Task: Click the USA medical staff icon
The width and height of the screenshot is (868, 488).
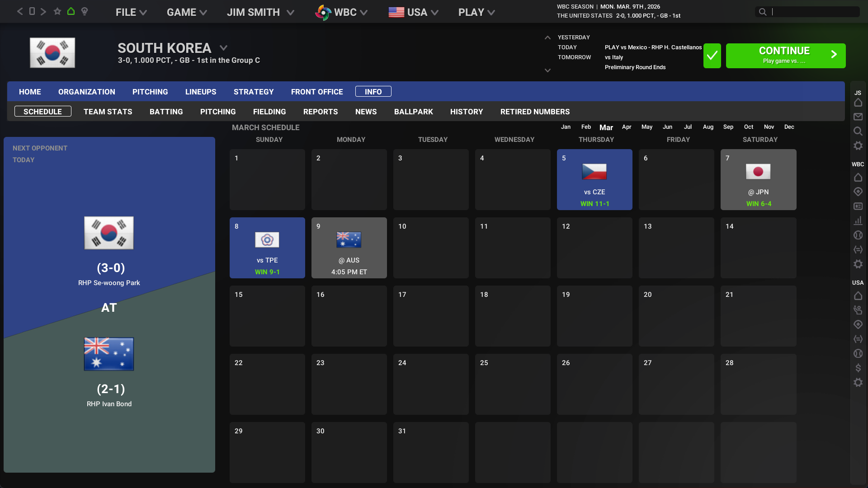Action: (858, 310)
